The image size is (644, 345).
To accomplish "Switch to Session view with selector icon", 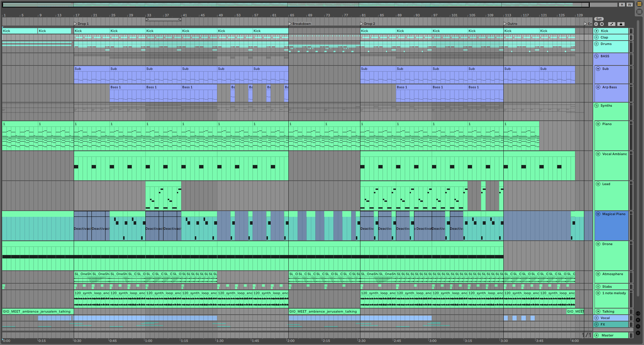I will pos(639,12).
